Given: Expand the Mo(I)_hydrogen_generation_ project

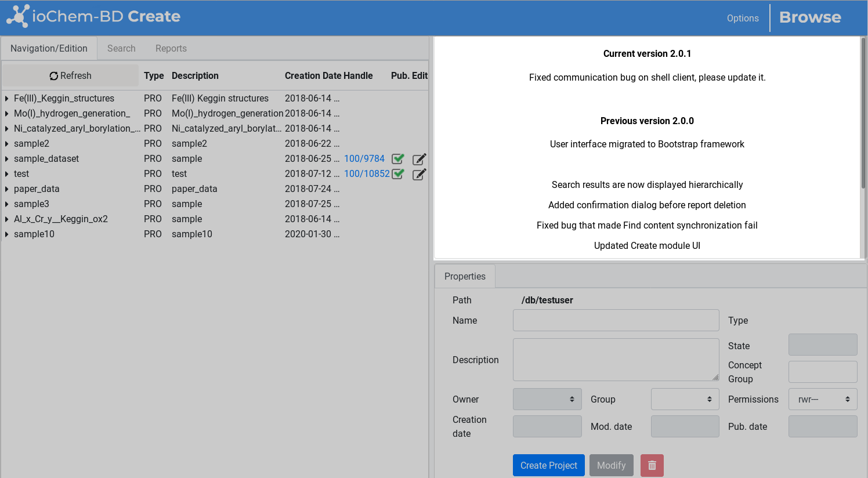Looking at the screenshot, I should click(x=6, y=114).
